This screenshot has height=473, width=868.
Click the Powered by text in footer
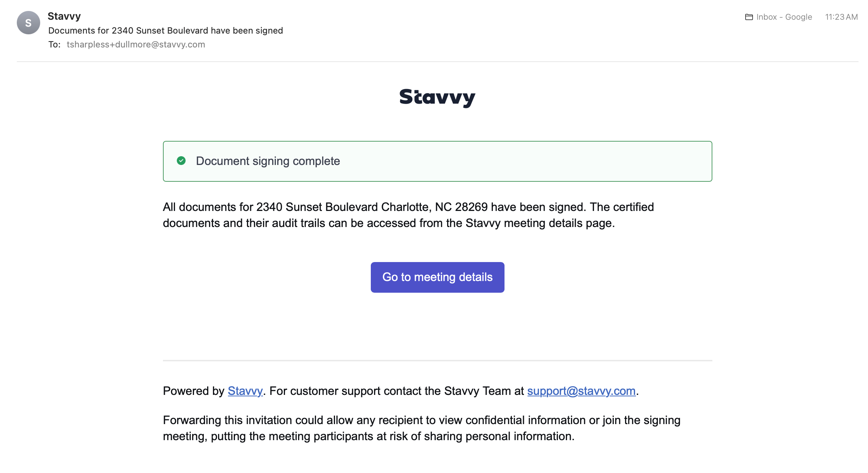point(194,391)
